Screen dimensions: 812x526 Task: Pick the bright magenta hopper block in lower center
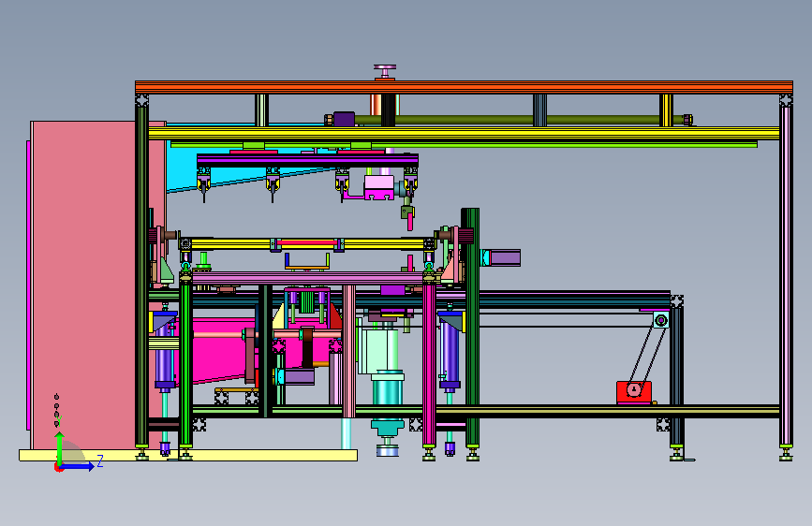coord(223,352)
